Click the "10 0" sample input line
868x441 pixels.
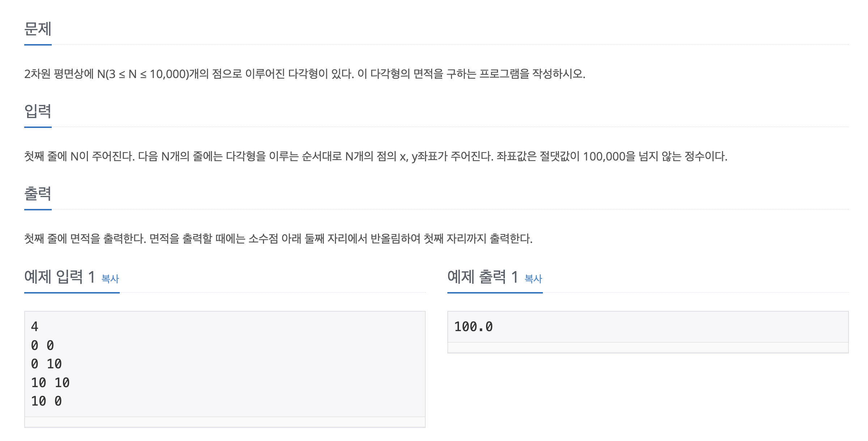[x=47, y=401]
